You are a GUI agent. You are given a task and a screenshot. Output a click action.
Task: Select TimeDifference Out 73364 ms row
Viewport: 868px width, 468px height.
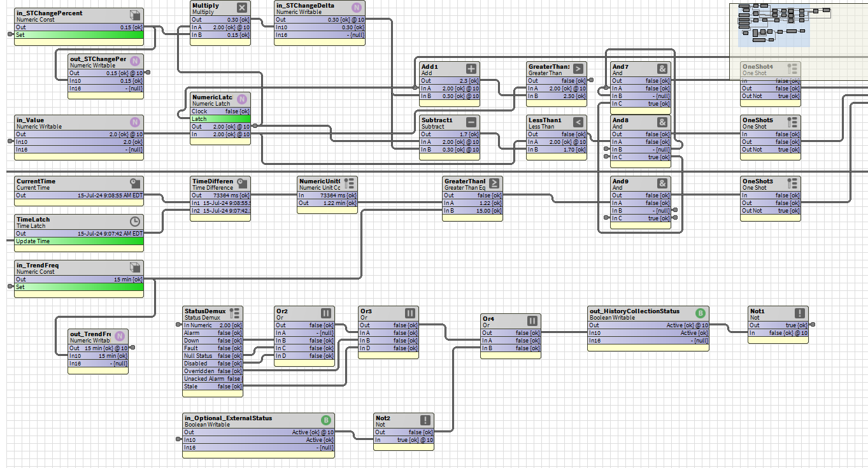click(220, 195)
